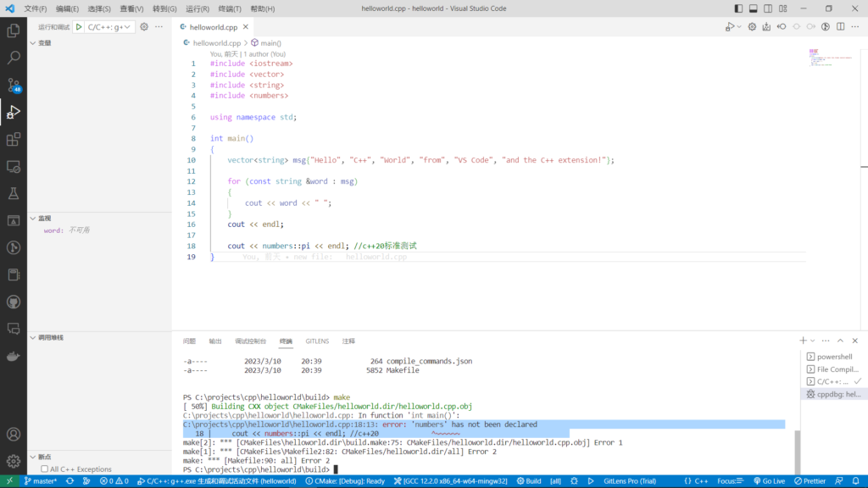Open the Extensions view in activity bar

coord(14,139)
